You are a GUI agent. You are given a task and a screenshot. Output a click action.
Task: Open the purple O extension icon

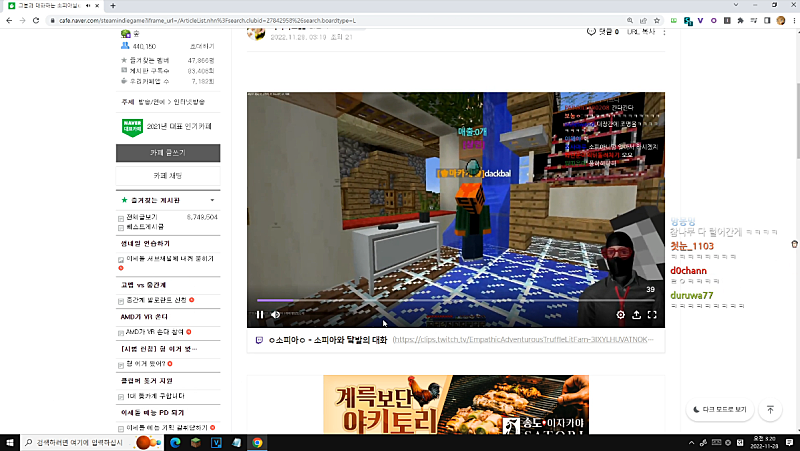pos(714,20)
